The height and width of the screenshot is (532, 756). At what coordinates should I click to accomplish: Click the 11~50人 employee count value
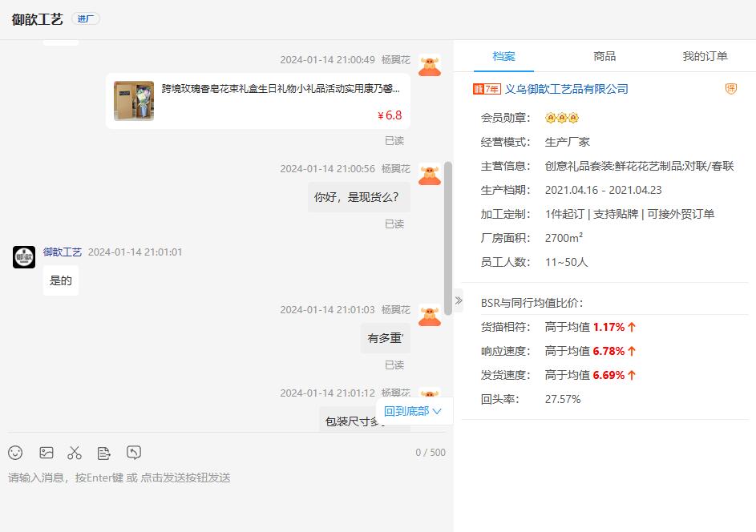click(x=567, y=262)
